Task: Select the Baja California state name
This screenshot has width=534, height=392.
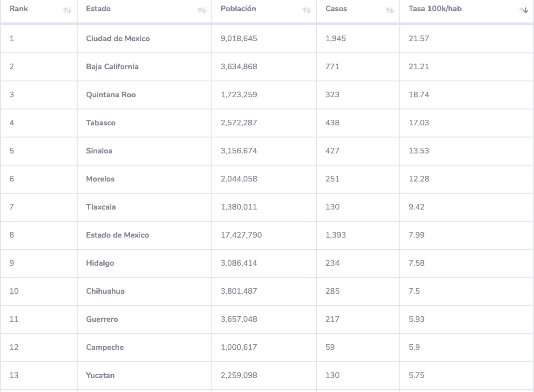Action: coord(112,67)
